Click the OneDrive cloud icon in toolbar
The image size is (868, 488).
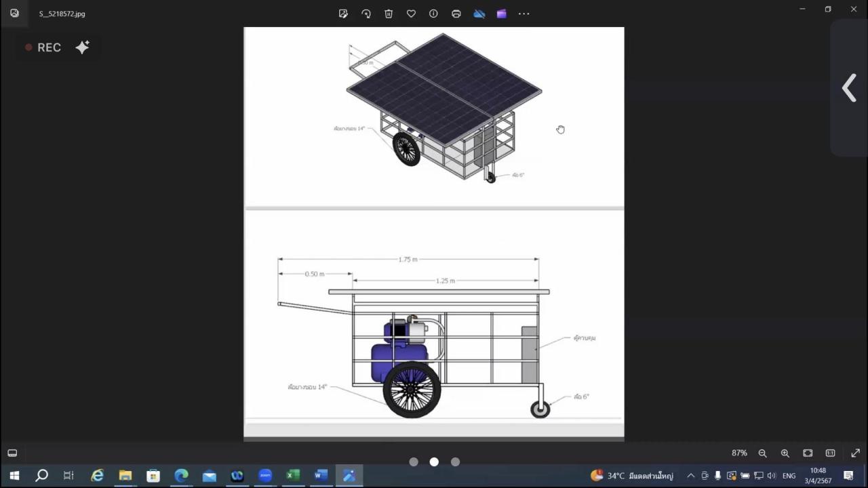[x=479, y=14]
